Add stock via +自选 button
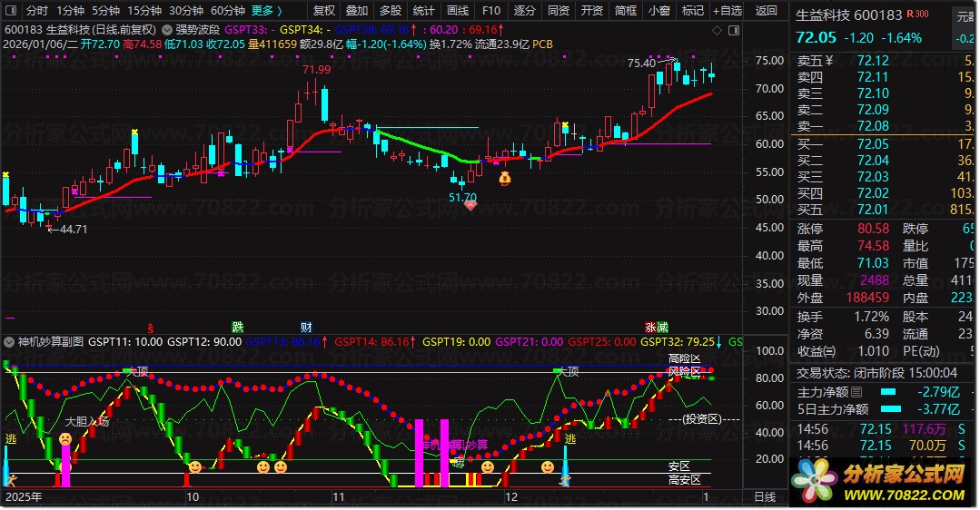980x510 pixels. [x=728, y=11]
